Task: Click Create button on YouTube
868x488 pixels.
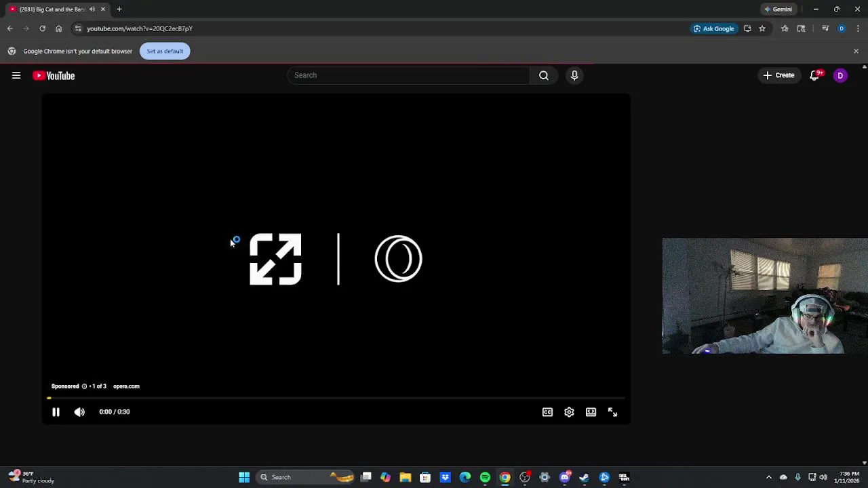Action: tap(779, 75)
